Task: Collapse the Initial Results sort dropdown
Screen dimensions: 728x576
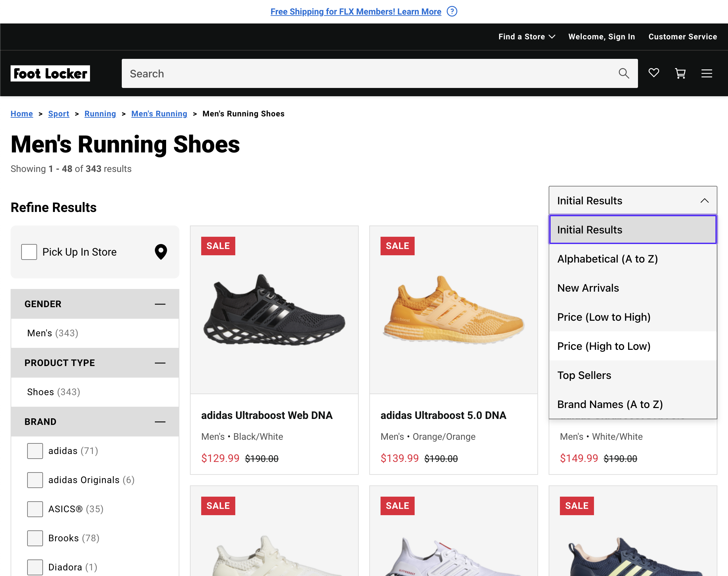Action: tap(705, 200)
